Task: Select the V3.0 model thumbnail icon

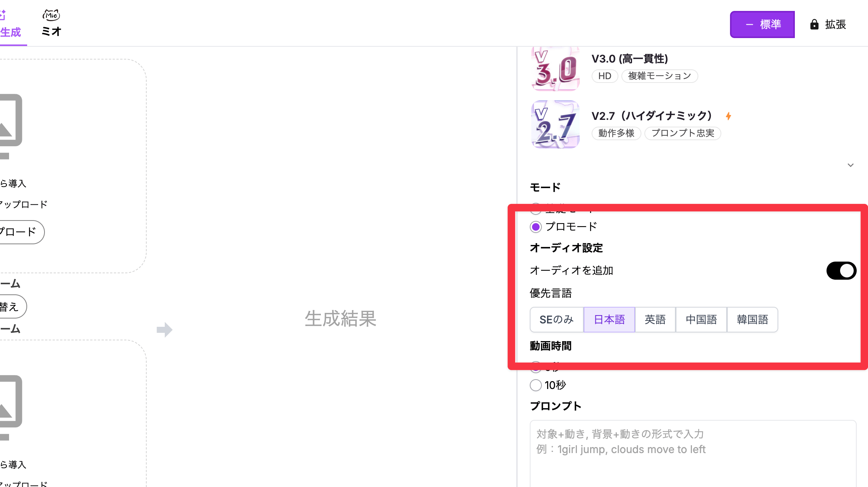Action: [x=555, y=69]
